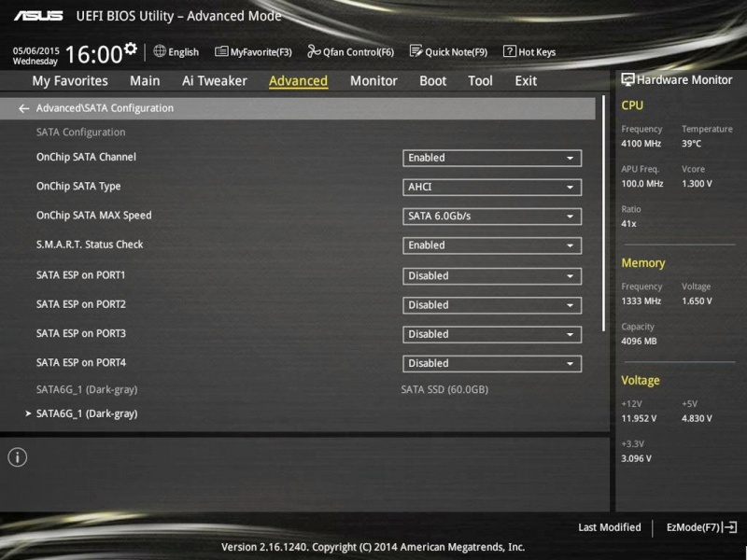Open the OnChip SATA Channel dropdown
Image resolution: width=747 pixels, height=560 pixels.
(x=492, y=158)
